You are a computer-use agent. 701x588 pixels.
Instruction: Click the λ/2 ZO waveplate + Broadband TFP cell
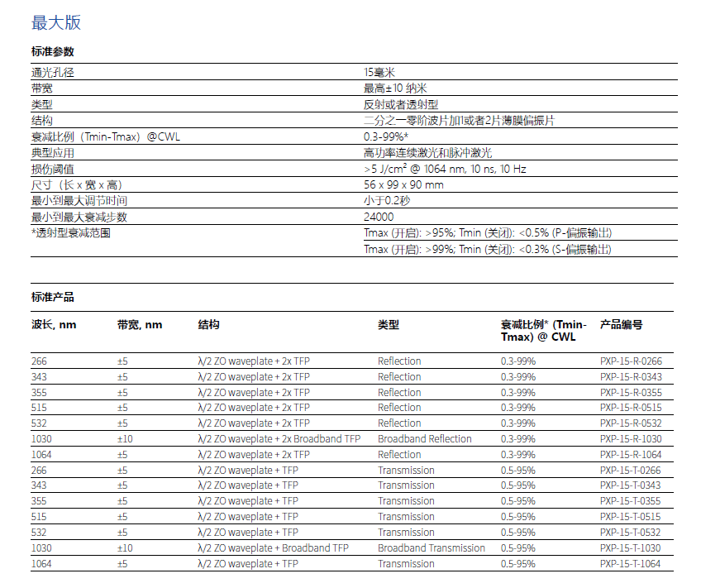(273, 548)
